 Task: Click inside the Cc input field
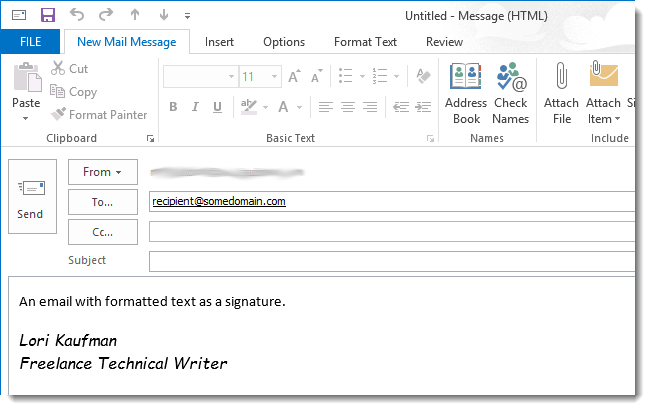(x=392, y=231)
